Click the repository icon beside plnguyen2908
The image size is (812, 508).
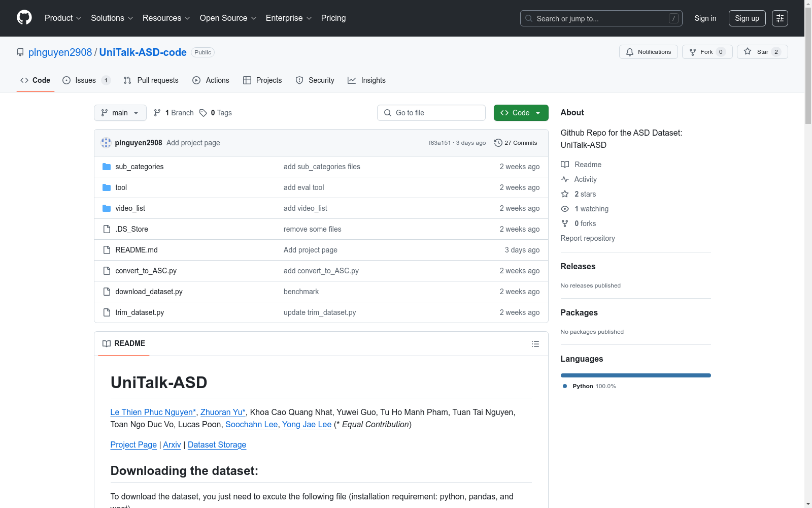pyautogui.click(x=20, y=52)
